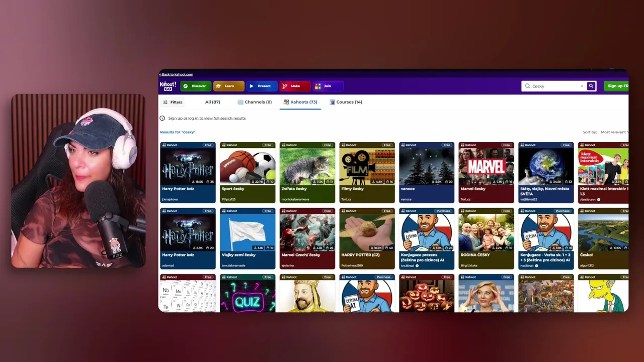Open the Halloween pumpkins kahoot thumbnail
644x362 pixels.
pyautogui.click(x=427, y=296)
